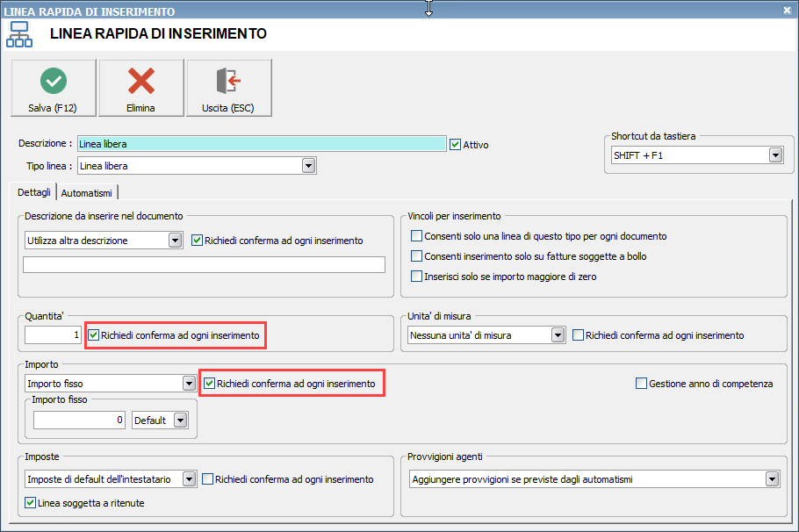The width and height of the screenshot is (799, 532).
Task: Select the Dettagli tab
Action: pyautogui.click(x=33, y=192)
